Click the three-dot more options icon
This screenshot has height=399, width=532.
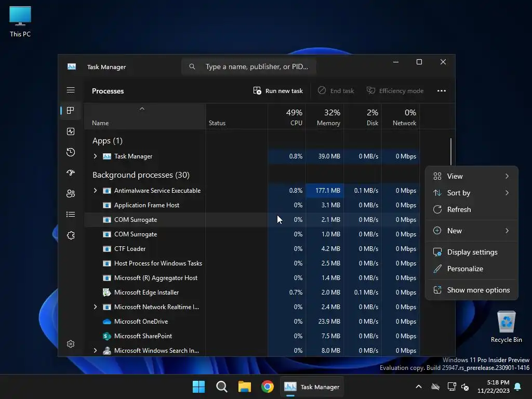[442, 90]
